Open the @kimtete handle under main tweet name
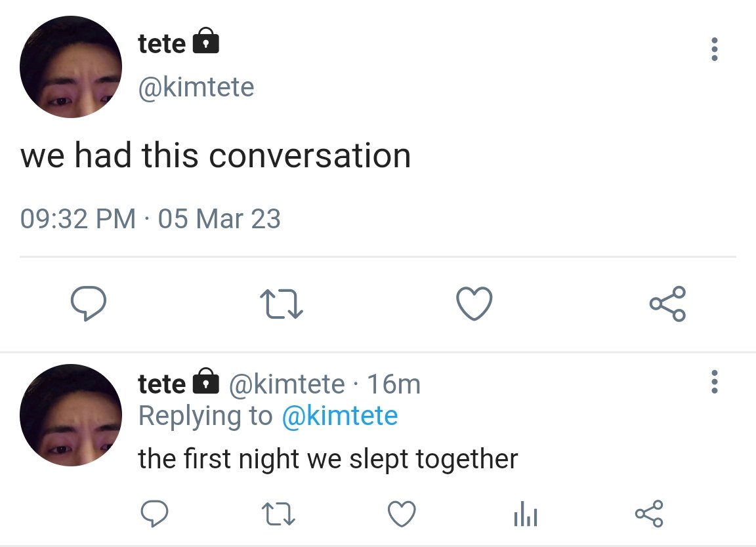Viewport: 756px width, 547px height. tap(196, 87)
